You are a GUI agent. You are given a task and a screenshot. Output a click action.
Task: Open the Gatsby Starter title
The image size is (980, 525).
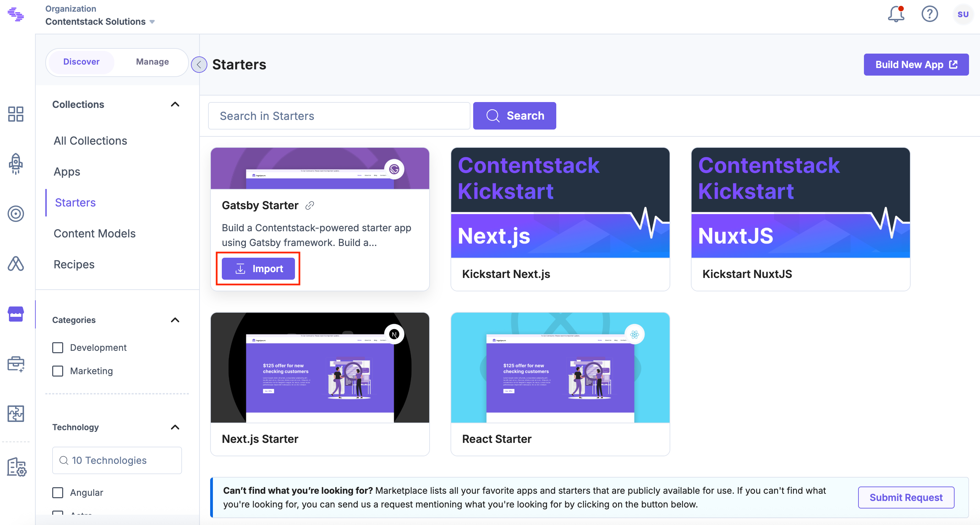[260, 205]
